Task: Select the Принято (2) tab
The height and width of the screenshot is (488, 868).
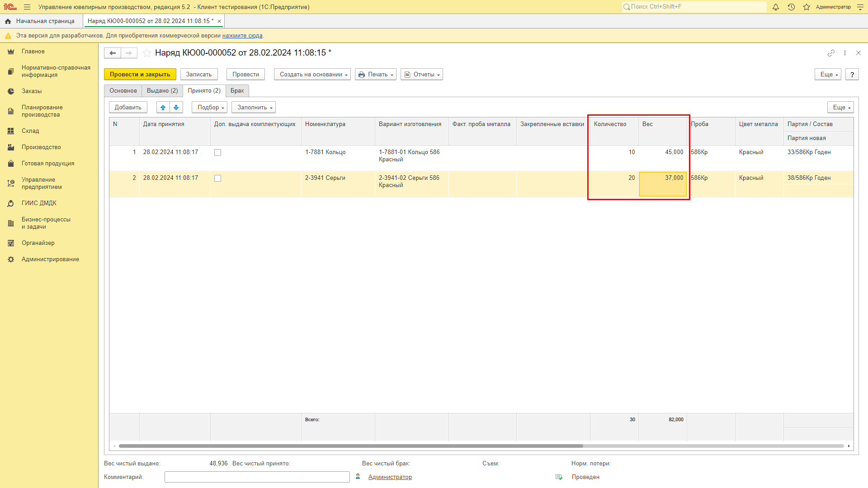Action: [204, 91]
